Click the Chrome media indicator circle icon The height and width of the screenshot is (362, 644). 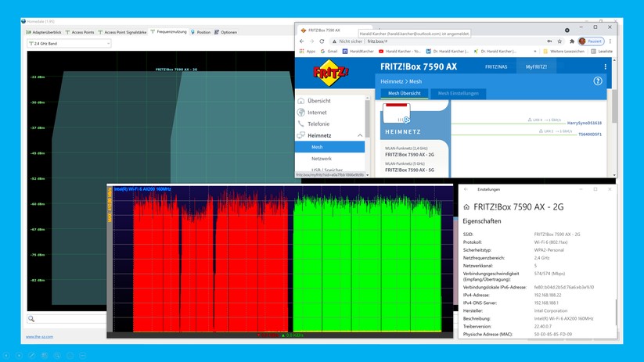[x=567, y=30]
